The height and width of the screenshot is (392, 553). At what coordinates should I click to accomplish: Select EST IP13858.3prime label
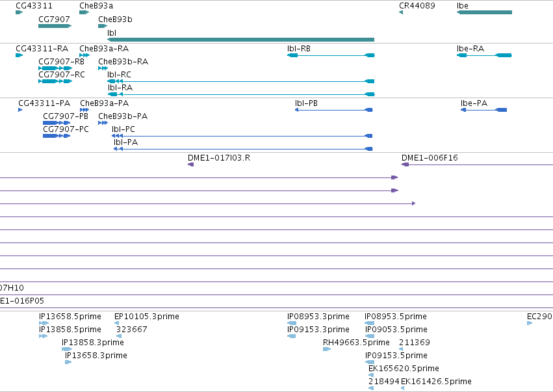[93, 343]
